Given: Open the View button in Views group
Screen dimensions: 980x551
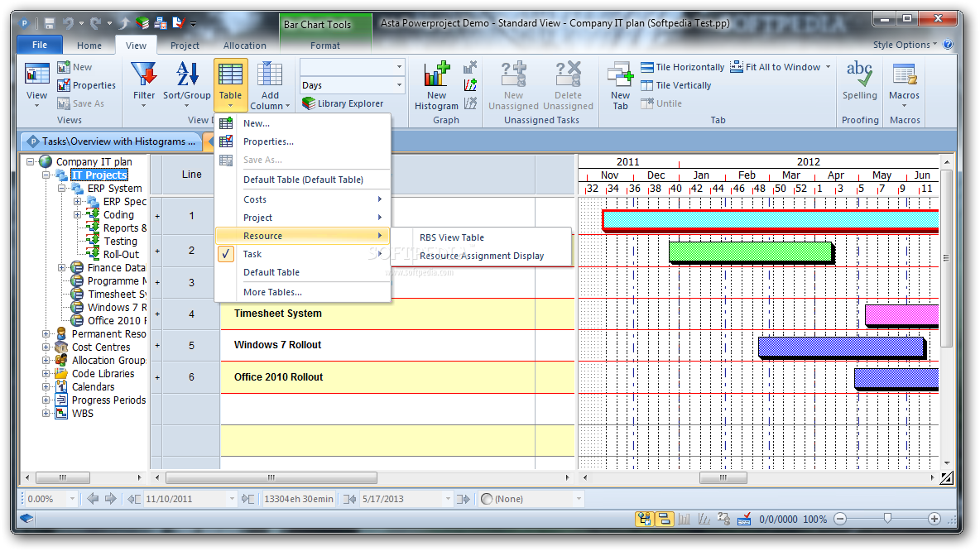Looking at the screenshot, I should pyautogui.click(x=36, y=84).
